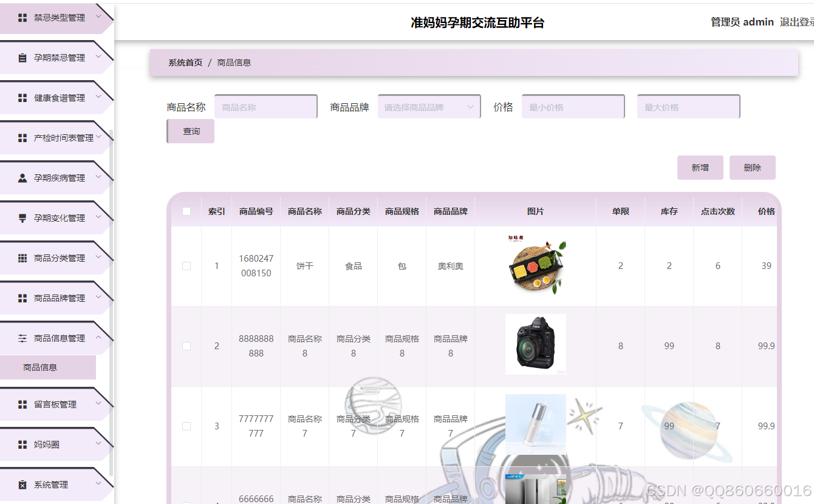
Task: Tick the checkbox for row 饼干
Action: click(186, 266)
